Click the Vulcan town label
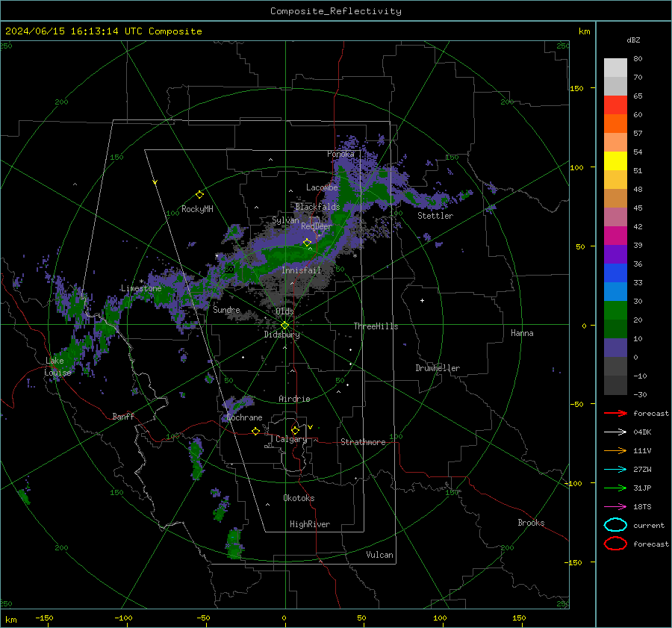The image size is (672, 628). [380, 555]
